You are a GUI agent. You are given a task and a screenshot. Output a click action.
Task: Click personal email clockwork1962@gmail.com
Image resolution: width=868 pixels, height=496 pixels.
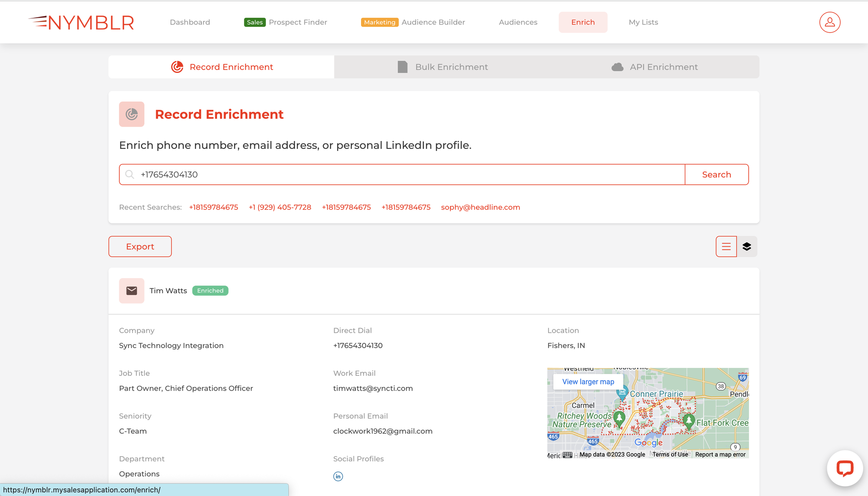point(383,431)
